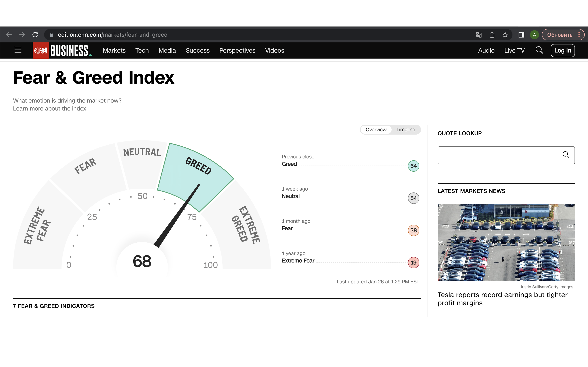Image resolution: width=588 pixels, height=367 pixels.
Task: Click the quote lookup search icon
Action: [566, 155]
